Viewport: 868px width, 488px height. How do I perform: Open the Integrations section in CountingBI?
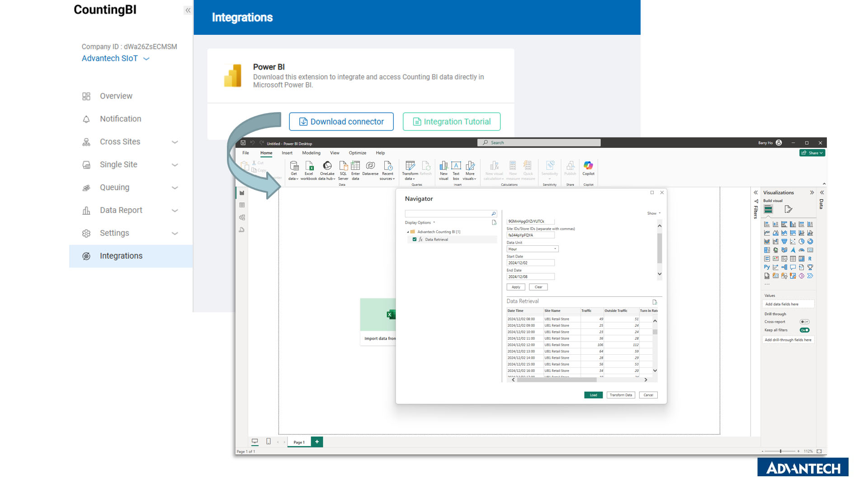point(121,256)
